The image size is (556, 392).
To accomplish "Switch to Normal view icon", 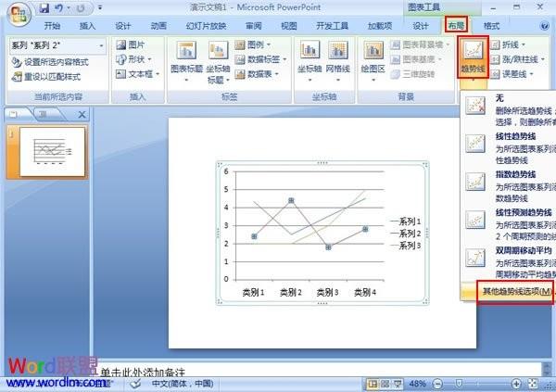I will (373, 384).
